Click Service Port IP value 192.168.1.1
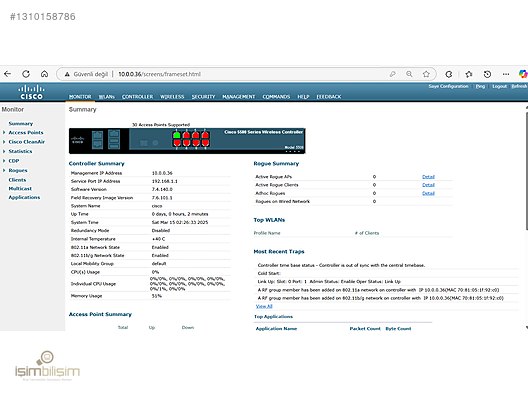 click(165, 181)
